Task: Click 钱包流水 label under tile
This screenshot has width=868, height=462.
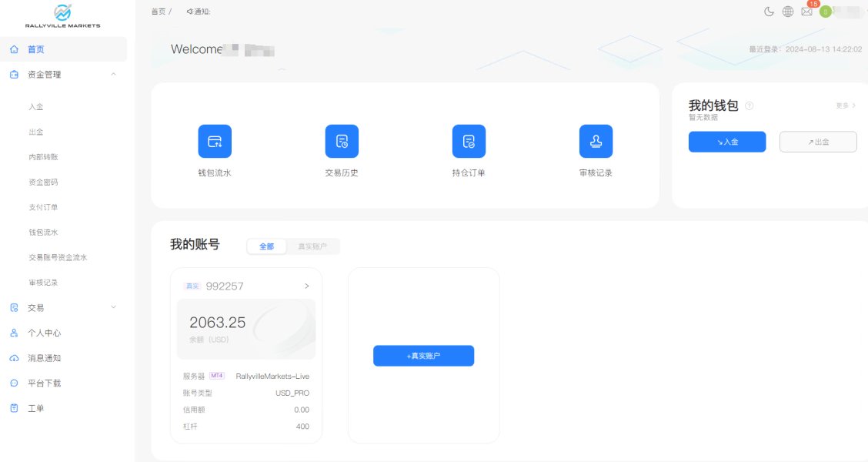Action: tap(215, 172)
